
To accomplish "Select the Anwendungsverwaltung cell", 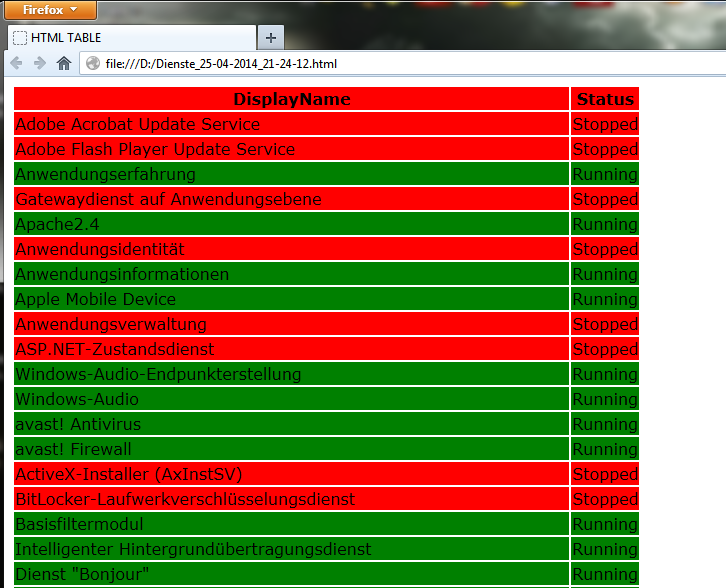I will pos(291,324).
